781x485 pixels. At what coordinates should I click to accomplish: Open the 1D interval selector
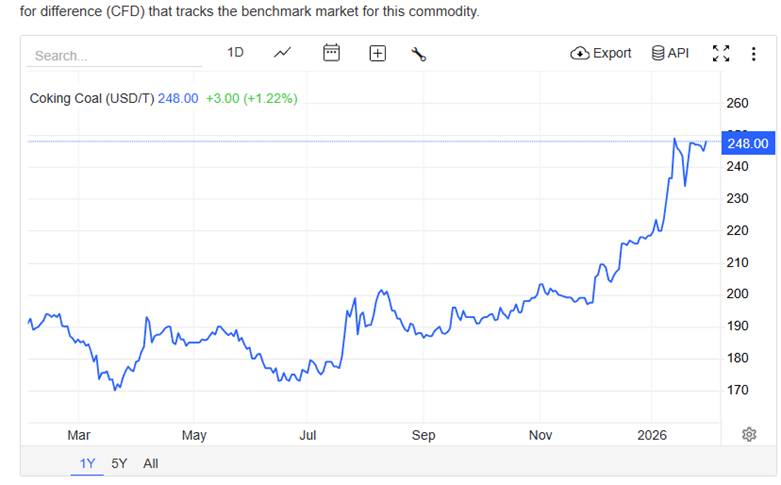coord(235,53)
